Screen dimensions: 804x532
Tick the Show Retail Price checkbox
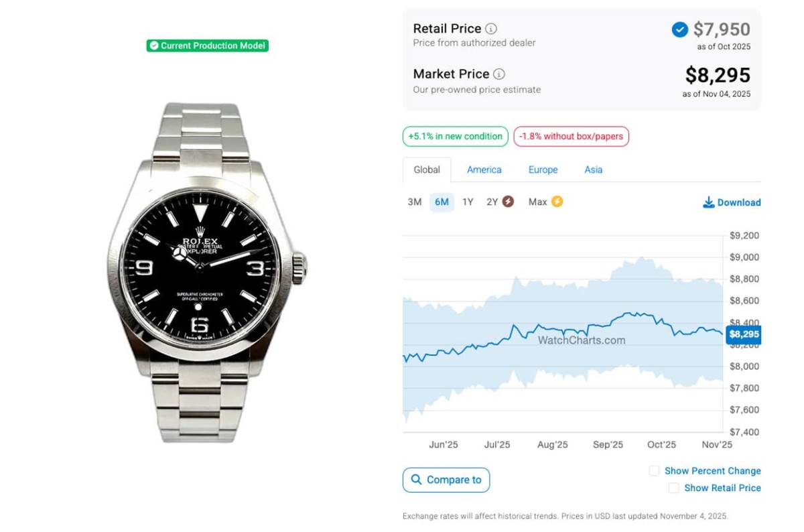point(674,488)
